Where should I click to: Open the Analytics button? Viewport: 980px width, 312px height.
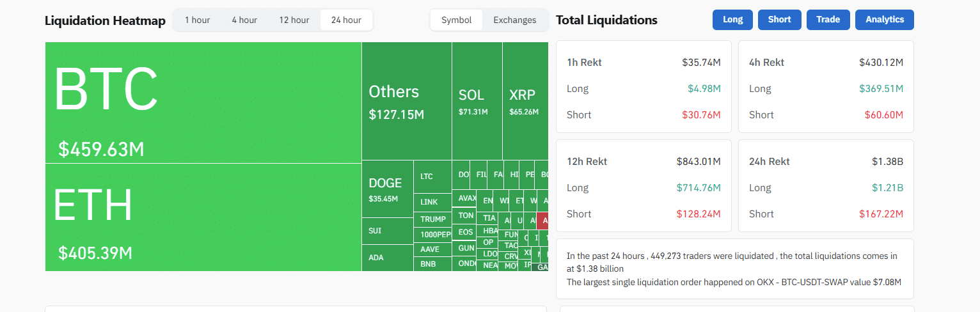884,20
